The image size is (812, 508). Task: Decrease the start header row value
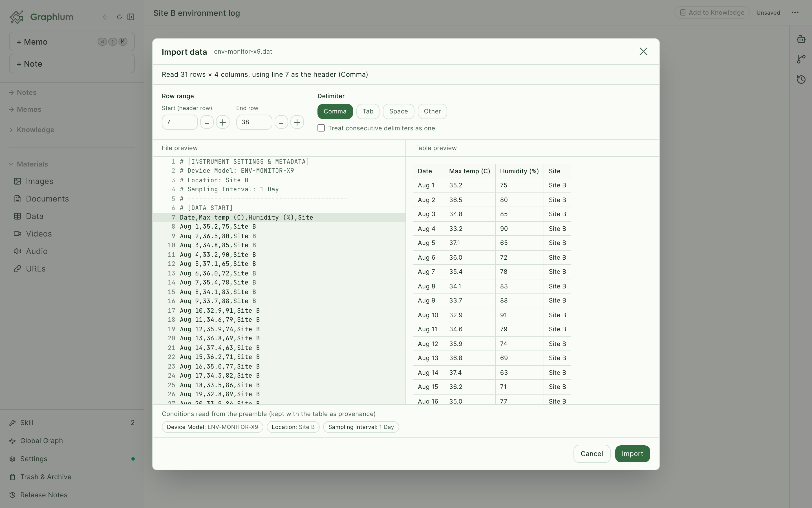[x=207, y=122]
